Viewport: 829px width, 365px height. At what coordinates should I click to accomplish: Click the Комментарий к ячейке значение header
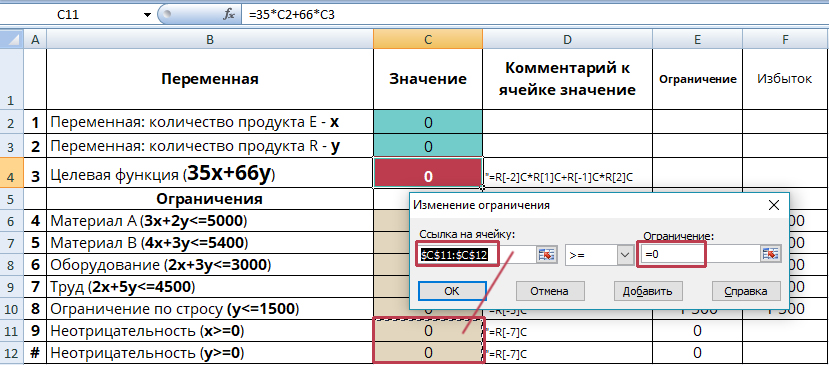(x=567, y=79)
